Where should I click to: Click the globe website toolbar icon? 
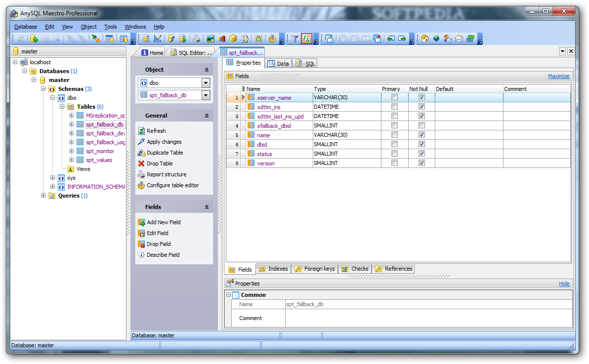pyautogui.click(x=436, y=39)
